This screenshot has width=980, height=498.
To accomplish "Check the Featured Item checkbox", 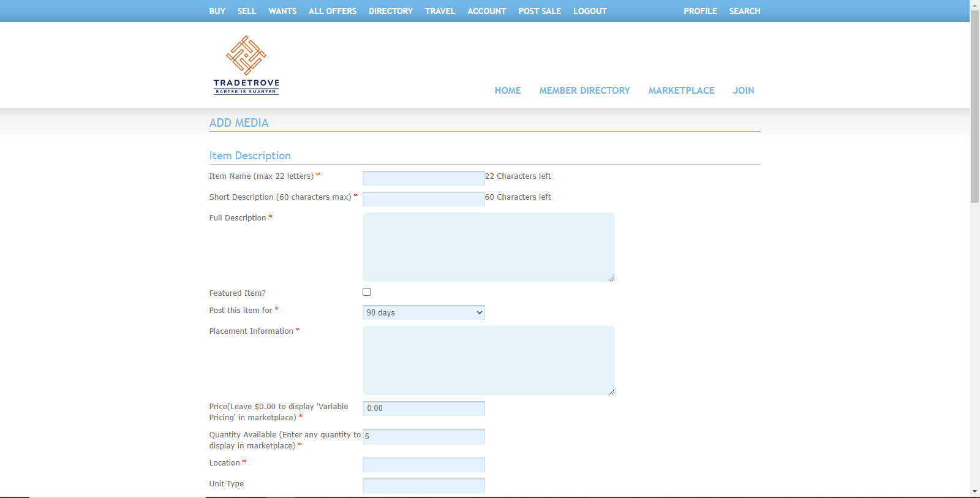I will [x=366, y=292].
